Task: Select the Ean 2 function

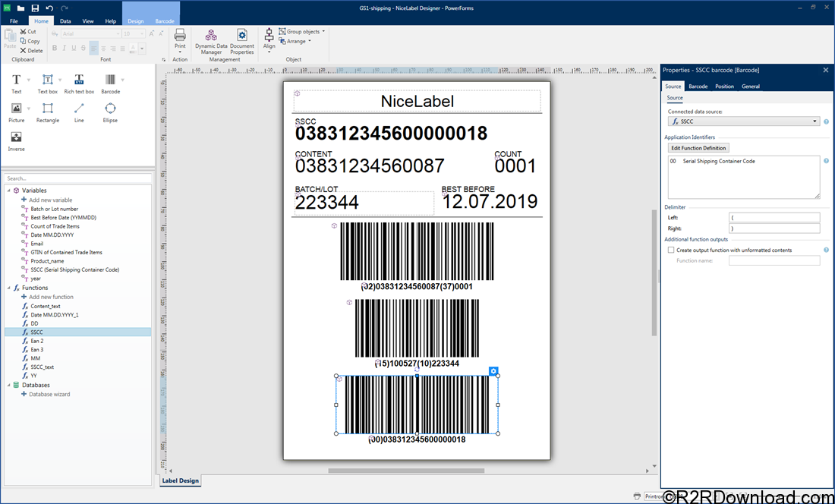Action: 36,341
